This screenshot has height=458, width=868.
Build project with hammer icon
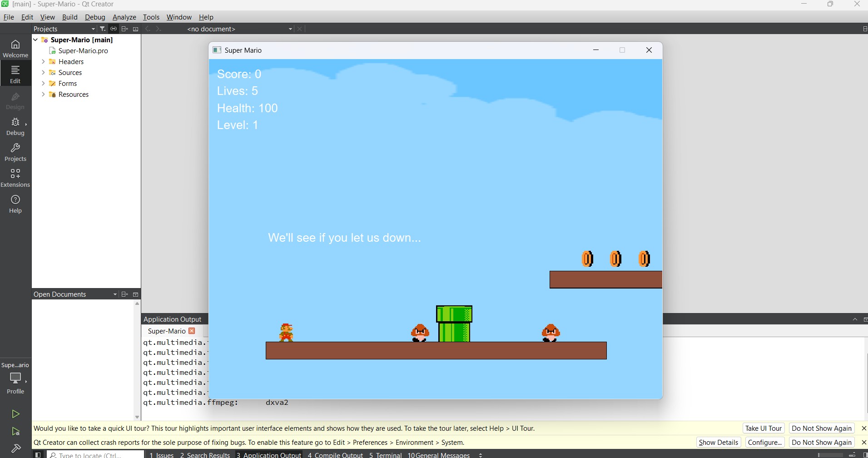(15, 448)
